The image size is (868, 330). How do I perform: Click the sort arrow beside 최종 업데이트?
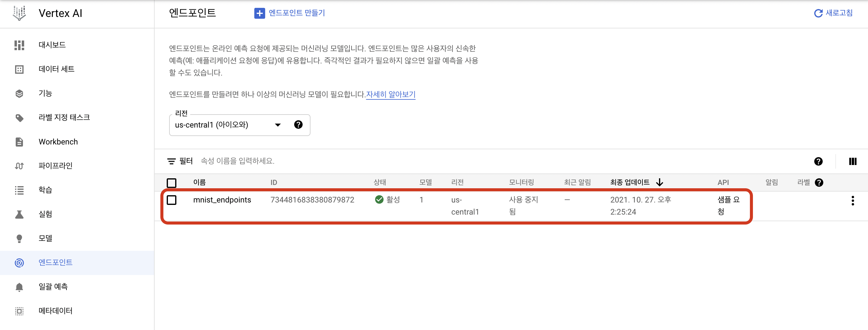659,182
